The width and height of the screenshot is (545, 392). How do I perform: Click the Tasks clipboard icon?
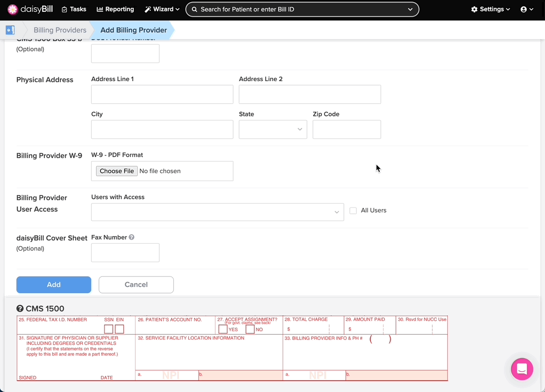point(64,10)
